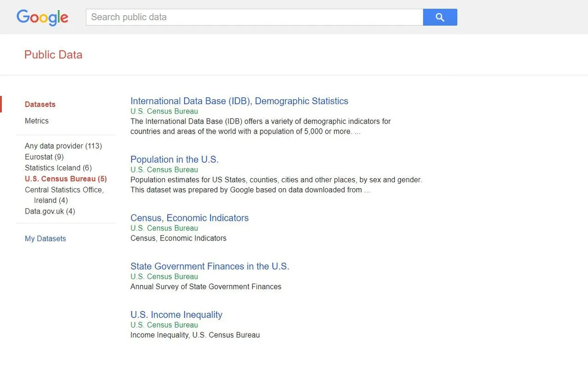Click the black 'Census, Economic Indicators' description text
The image size is (588, 365).
[178, 238]
